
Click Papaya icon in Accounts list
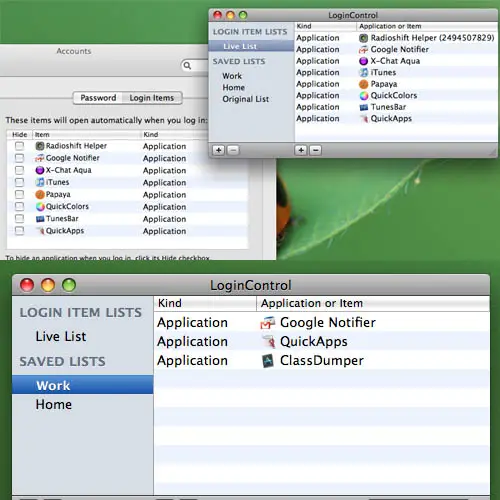[x=40, y=194]
